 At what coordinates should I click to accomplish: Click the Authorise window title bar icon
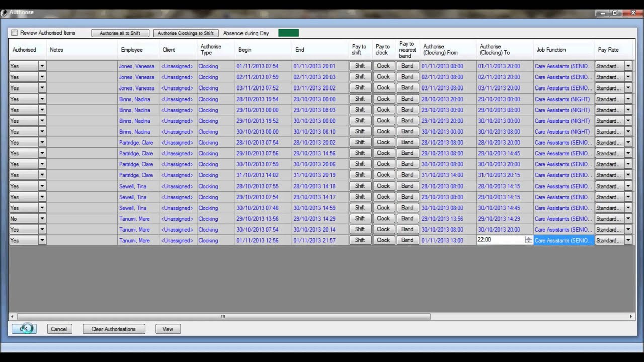point(5,12)
